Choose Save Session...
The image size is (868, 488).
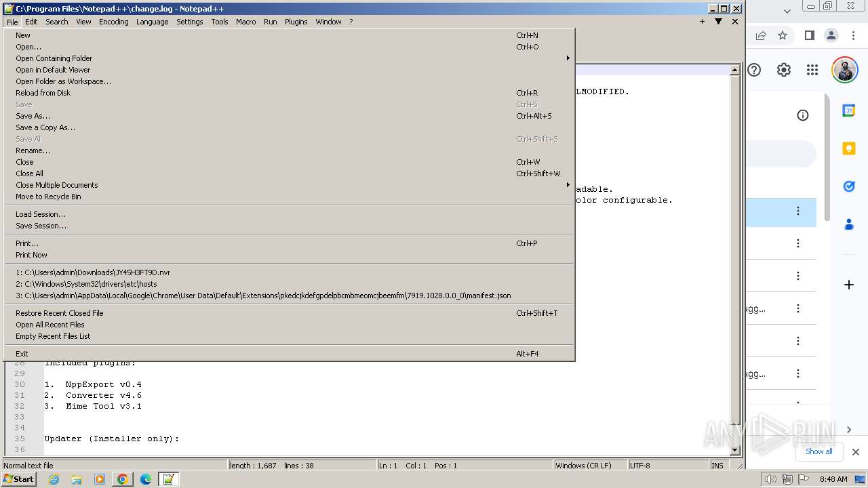pos(290,226)
